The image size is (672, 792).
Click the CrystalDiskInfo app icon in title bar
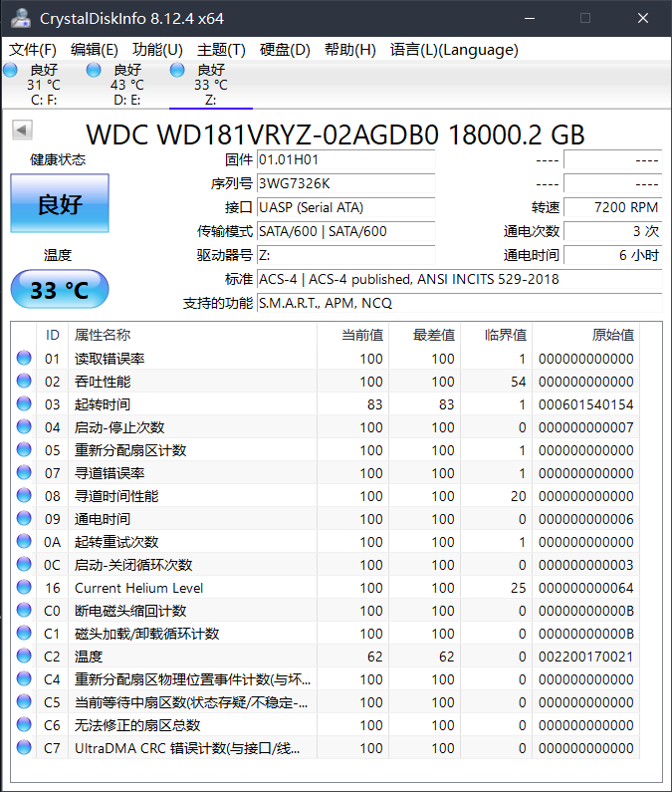click(x=21, y=18)
